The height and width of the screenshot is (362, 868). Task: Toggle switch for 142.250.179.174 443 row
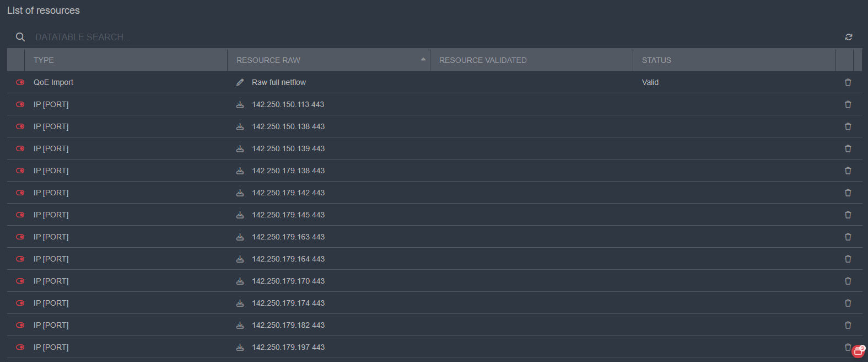20,303
